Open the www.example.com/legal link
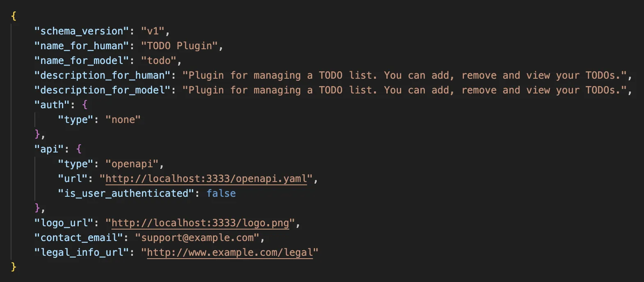 230,252
